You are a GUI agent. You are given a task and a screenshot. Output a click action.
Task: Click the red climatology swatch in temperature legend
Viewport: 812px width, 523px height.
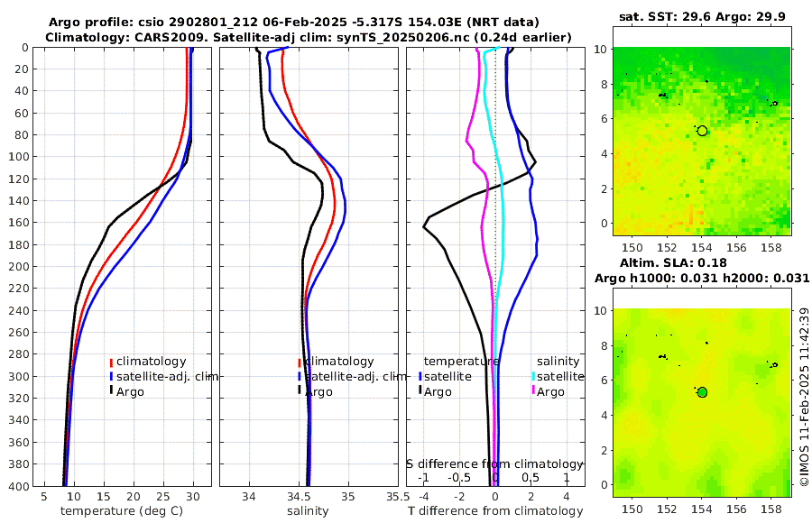(111, 362)
